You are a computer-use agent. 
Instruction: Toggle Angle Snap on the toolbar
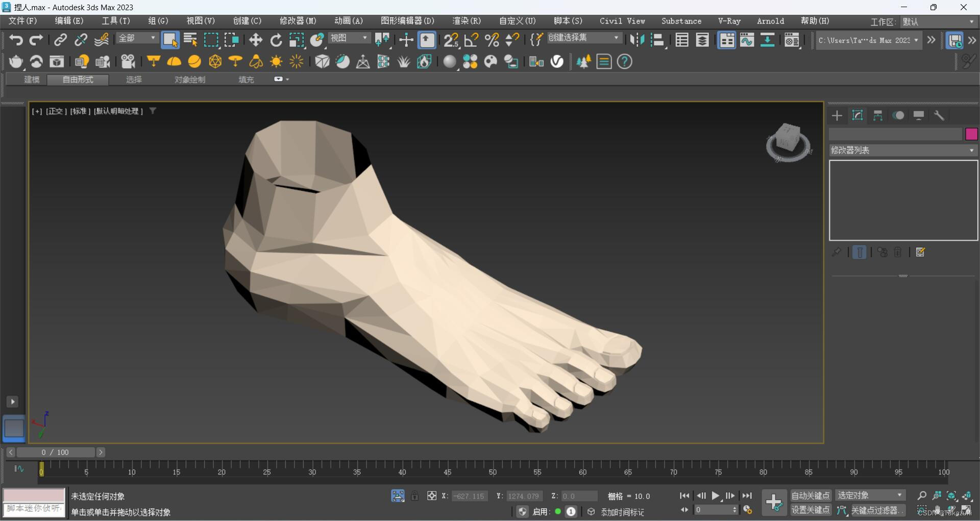click(x=472, y=40)
